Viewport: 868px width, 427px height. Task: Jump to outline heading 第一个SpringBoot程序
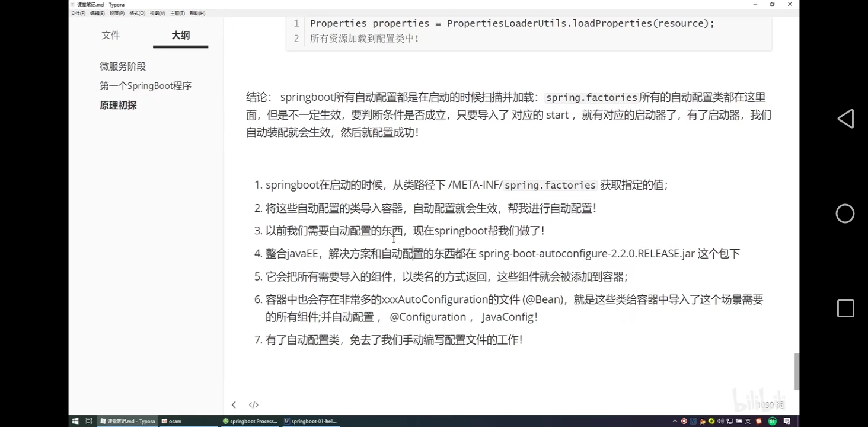(x=145, y=85)
